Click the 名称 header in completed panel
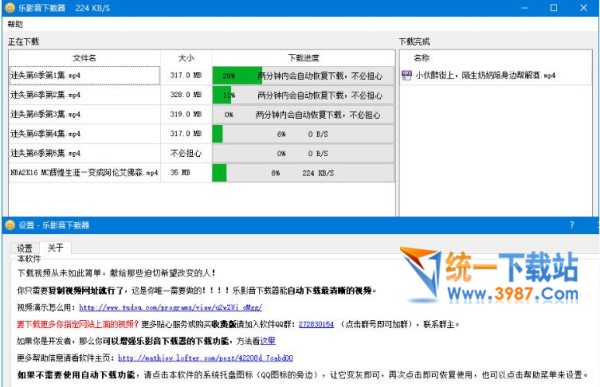Screen dimensions: 600x387 click(421, 58)
